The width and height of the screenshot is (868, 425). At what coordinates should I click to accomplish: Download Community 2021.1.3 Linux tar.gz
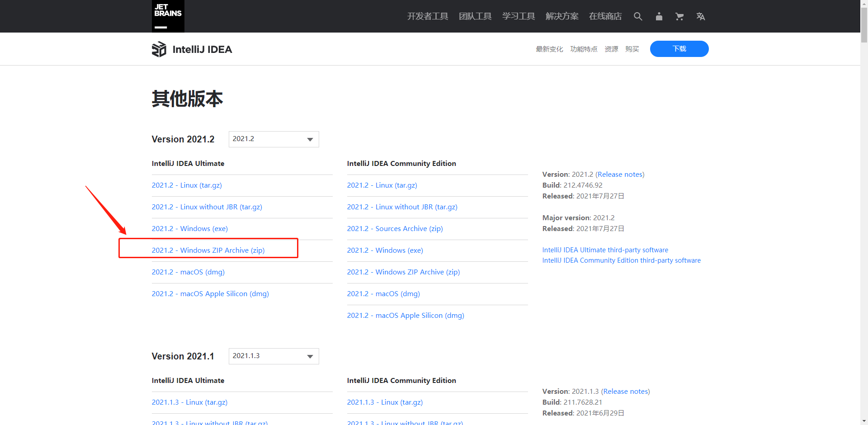click(385, 402)
